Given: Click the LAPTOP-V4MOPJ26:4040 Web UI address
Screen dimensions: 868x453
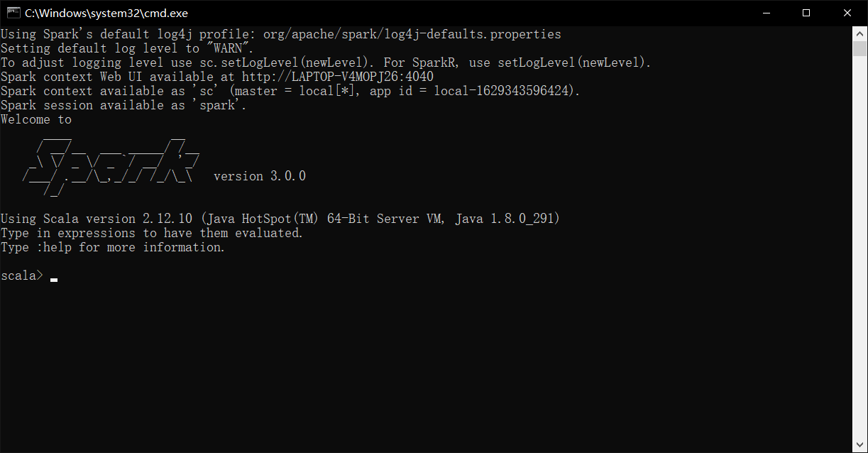Looking at the screenshot, I should [339, 76].
